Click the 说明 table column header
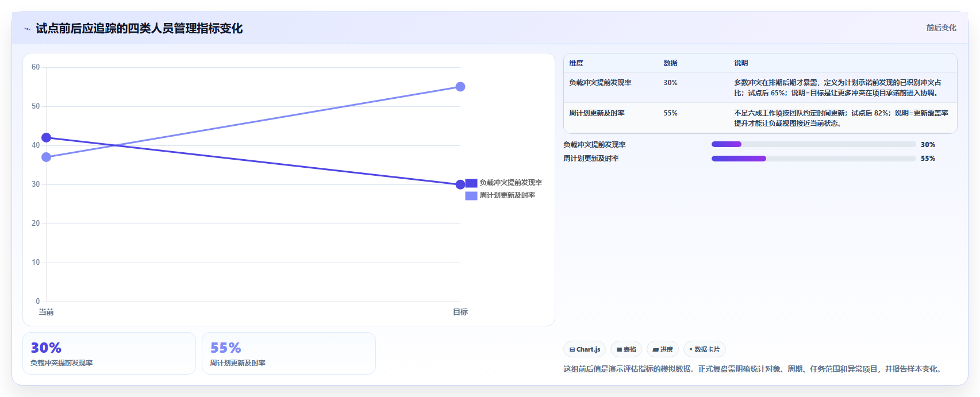 [741, 63]
